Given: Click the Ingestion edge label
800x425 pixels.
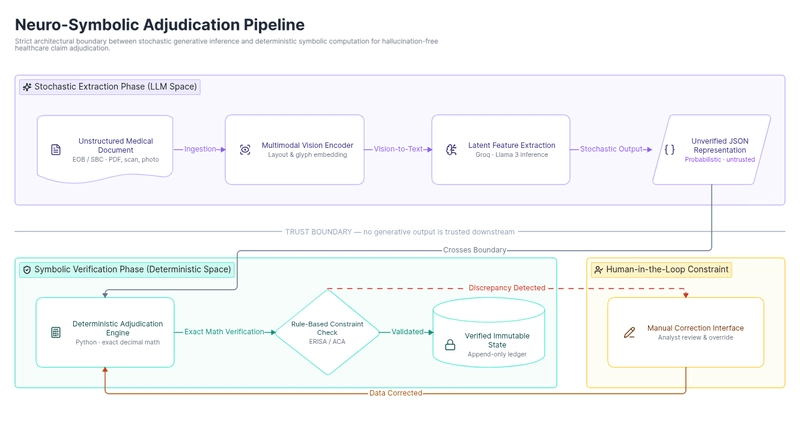Looking at the screenshot, I should point(200,149).
